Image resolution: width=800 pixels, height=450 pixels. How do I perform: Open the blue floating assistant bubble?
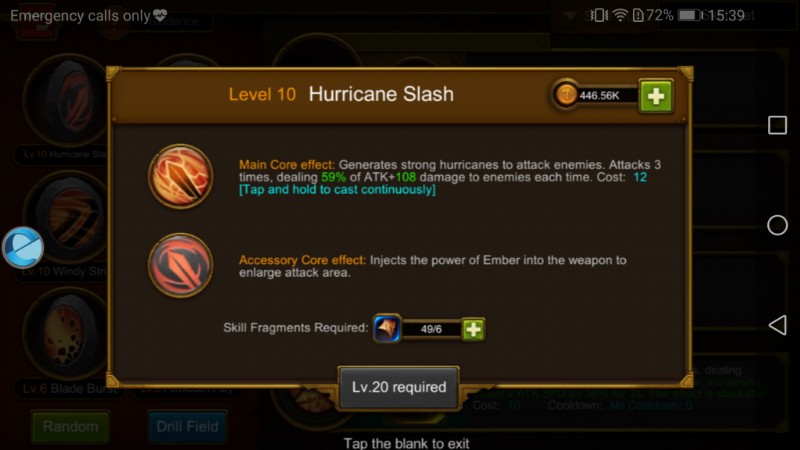[22, 248]
